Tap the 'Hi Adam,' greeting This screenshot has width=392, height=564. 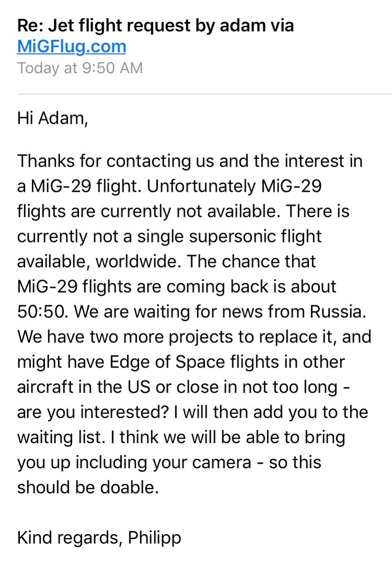[x=52, y=119]
